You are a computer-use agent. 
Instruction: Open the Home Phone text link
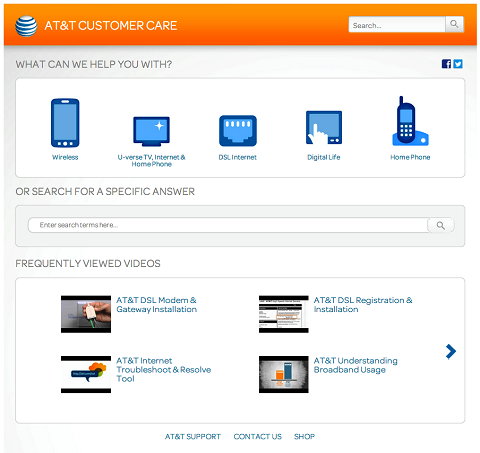click(410, 157)
